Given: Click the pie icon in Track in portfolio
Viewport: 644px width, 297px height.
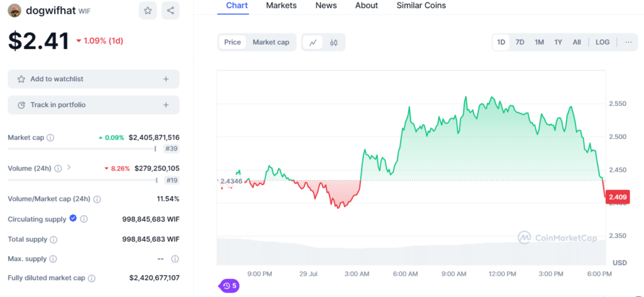Looking at the screenshot, I should pos(21,104).
